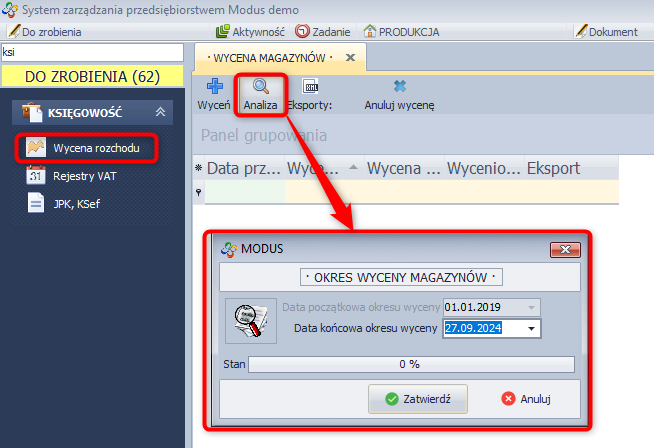The image size is (654, 448).
Task: Select the WYCENA MAGAZYNÓW tab
Action: 270,58
